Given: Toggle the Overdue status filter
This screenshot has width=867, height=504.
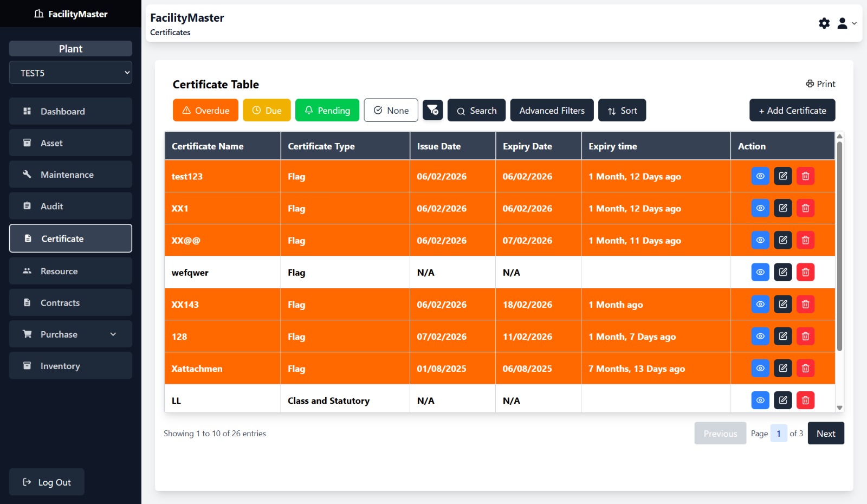Looking at the screenshot, I should pyautogui.click(x=205, y=110).
